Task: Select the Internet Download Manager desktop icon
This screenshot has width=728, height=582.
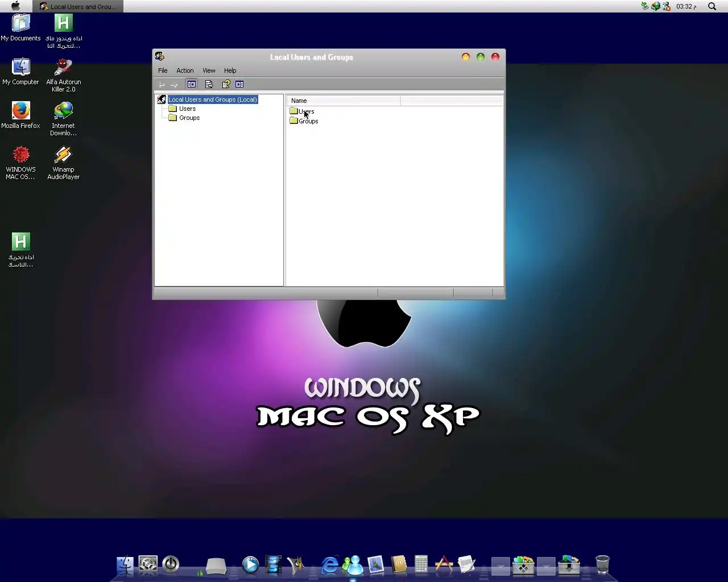Action: click(63, 118)
